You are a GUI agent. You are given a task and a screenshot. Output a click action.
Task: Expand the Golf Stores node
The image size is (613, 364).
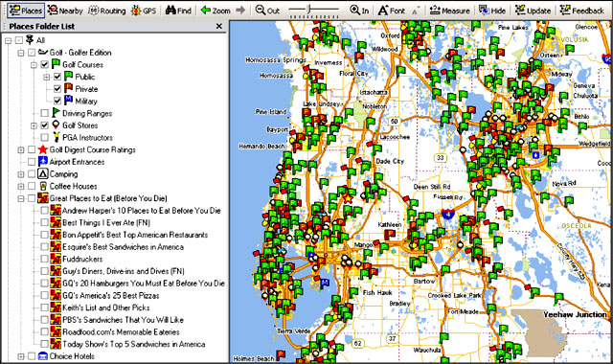click(x=34, y=125)
